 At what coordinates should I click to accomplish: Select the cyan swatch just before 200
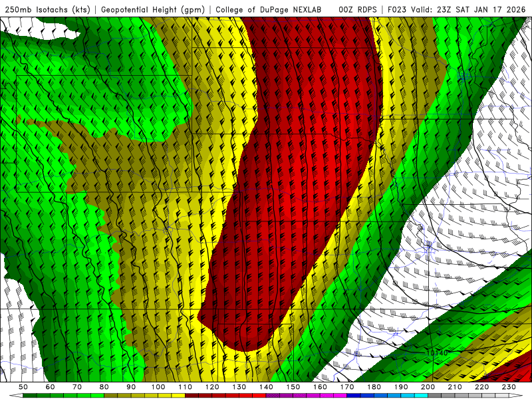(422, 396)
